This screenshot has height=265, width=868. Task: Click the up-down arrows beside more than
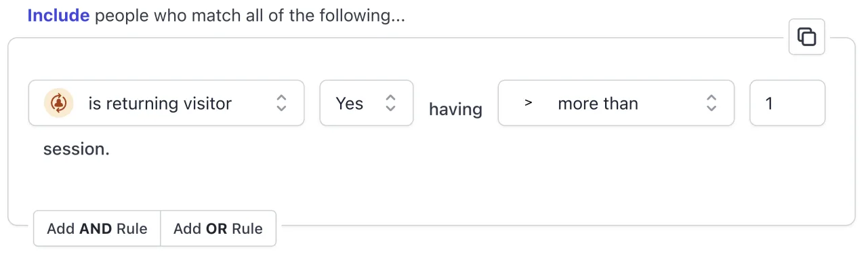point(711,103)
